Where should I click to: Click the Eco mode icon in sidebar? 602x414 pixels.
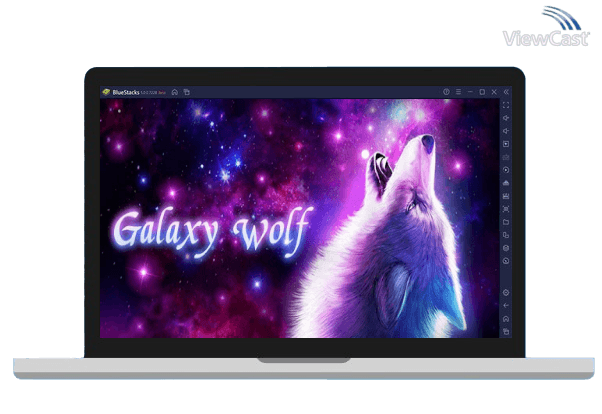coord(506,248)
